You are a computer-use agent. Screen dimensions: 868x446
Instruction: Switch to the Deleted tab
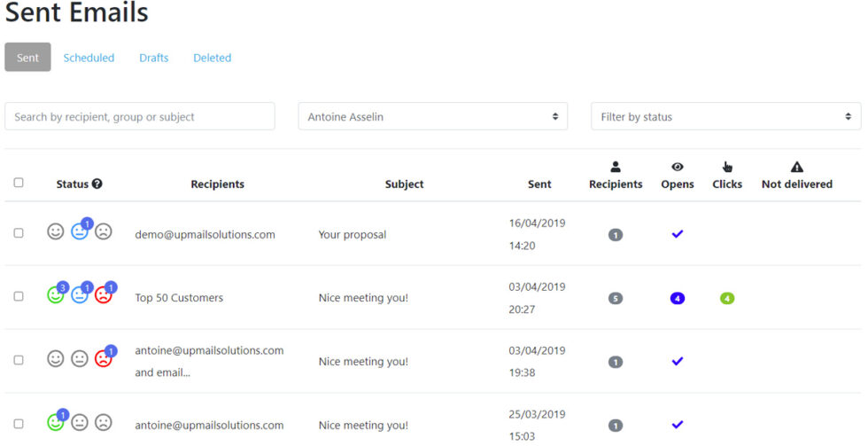(212, 58)
